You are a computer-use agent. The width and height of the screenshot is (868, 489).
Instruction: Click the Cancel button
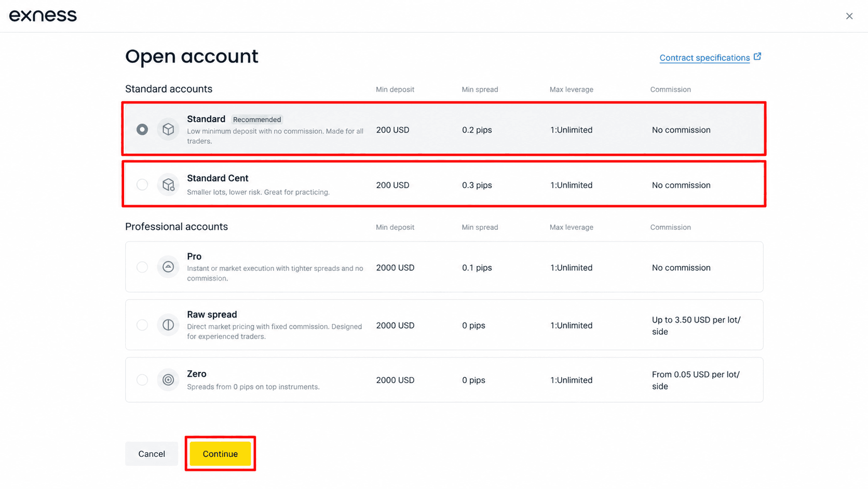tap(152, 454)
